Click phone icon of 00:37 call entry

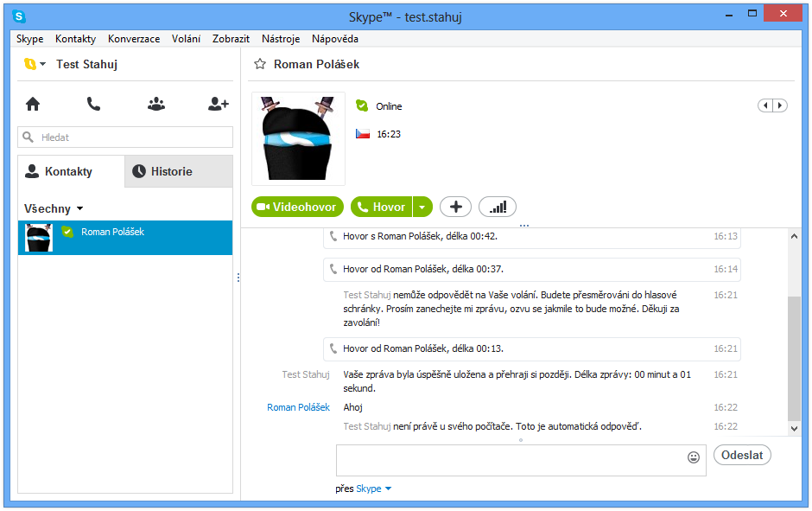point(333,269)
